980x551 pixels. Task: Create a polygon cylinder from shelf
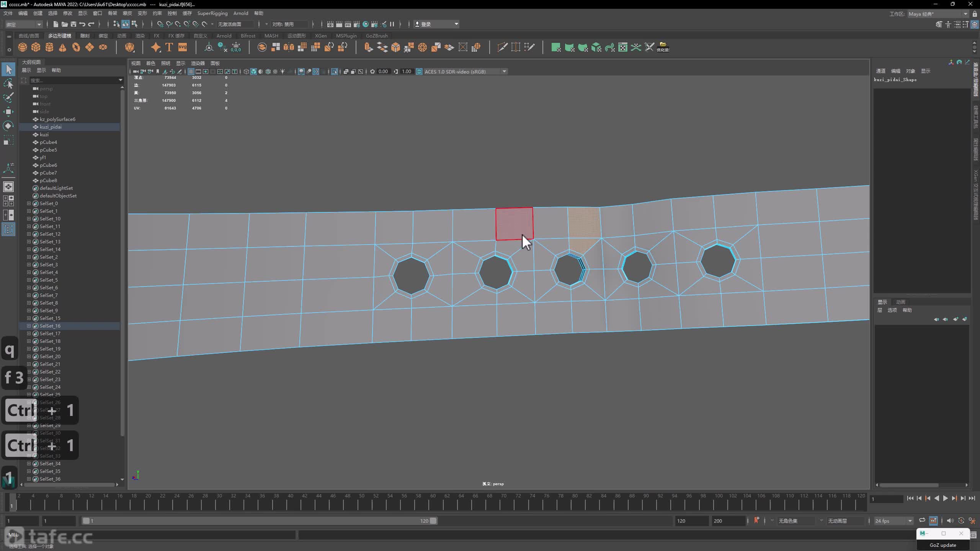(x=49, y=47)
